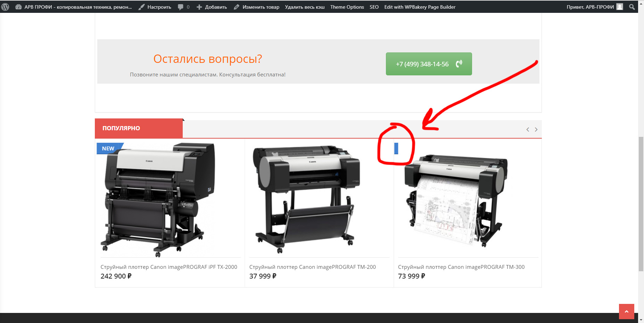The width and height of the screenshot is (644, 323).
Task: Open the АРВ ПРОФИ site dashboard link
Action: pyautogui.click(x=74, y=7)
